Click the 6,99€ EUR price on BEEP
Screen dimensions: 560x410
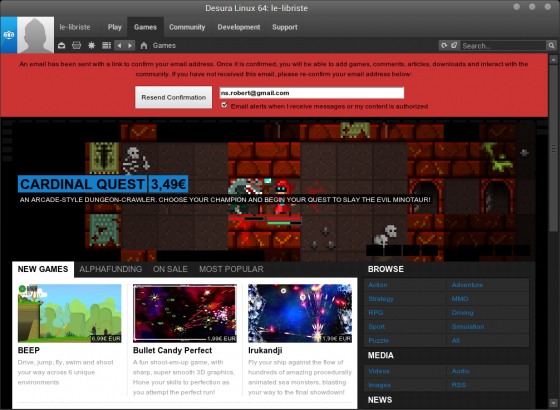[x=106, y=339]
